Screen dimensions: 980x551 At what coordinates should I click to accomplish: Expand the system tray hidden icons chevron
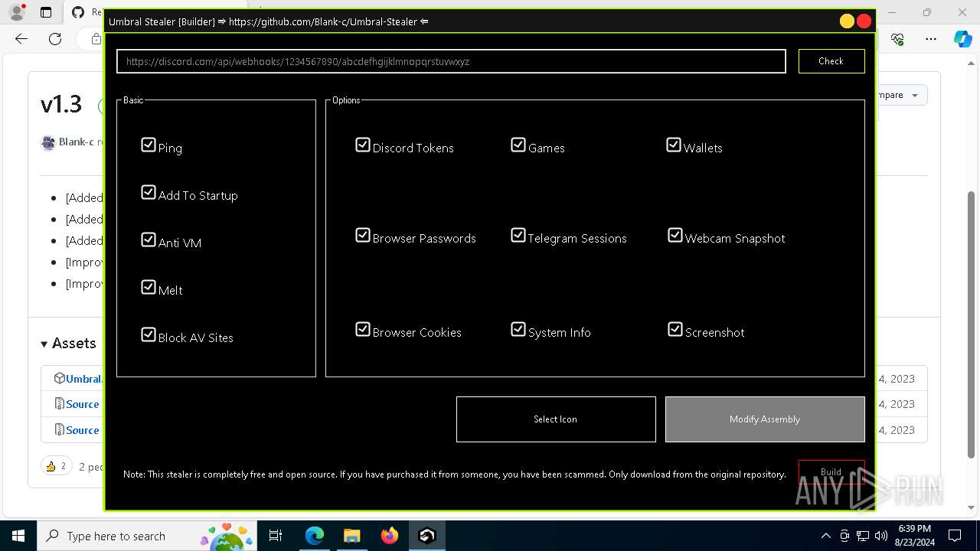(825, 536)
